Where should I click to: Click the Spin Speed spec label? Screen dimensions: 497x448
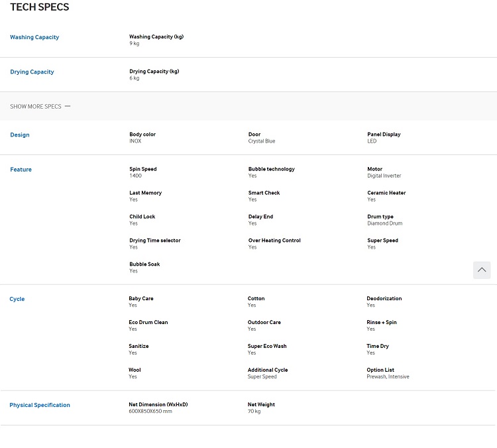pyautogui.click(x=143, y=169)
